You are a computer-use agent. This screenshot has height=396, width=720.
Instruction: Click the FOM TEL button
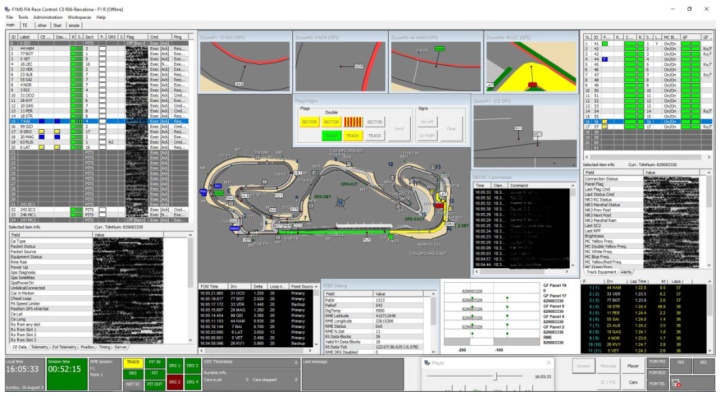click(657, 384)
